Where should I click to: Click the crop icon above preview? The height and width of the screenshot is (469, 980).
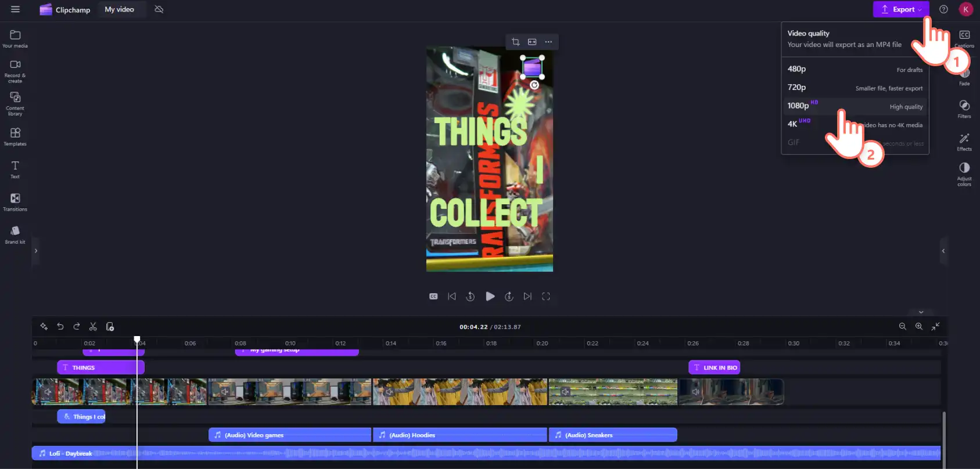515,42
